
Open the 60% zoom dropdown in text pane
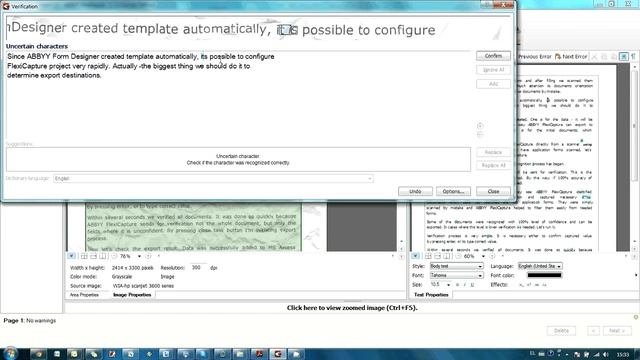pyautogui.click(x=483, y=256)
